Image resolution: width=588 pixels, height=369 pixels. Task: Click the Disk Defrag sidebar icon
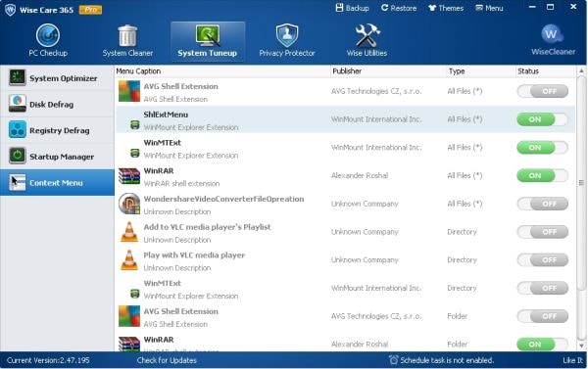click(x=18, y=104)
